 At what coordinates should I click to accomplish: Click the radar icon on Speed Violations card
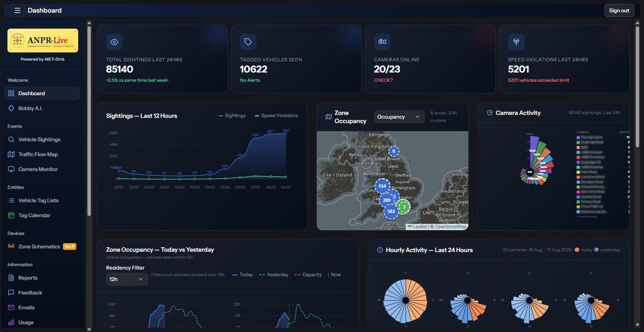point(516,42)
